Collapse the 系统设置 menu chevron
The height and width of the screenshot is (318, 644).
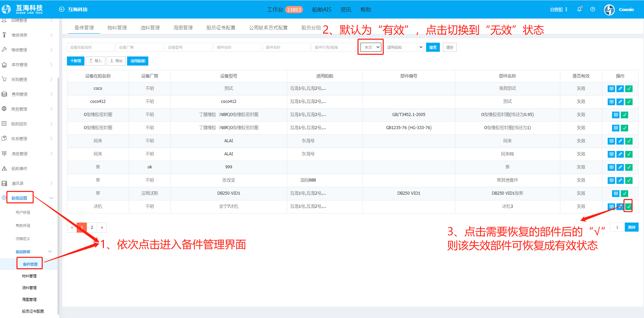click(51, 198)
